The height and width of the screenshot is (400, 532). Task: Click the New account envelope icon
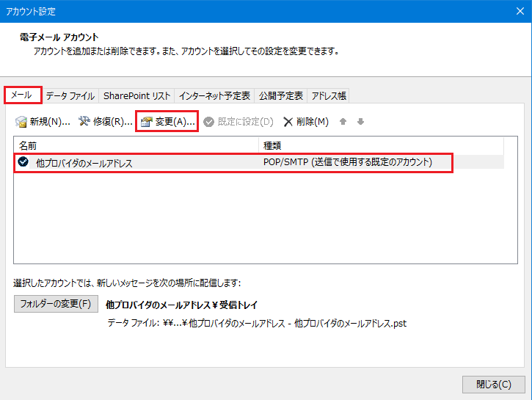click(21, 122)
